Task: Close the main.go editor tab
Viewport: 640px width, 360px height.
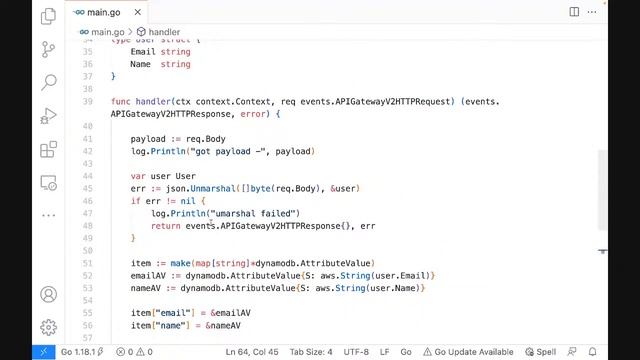Action: click(138, 12)
